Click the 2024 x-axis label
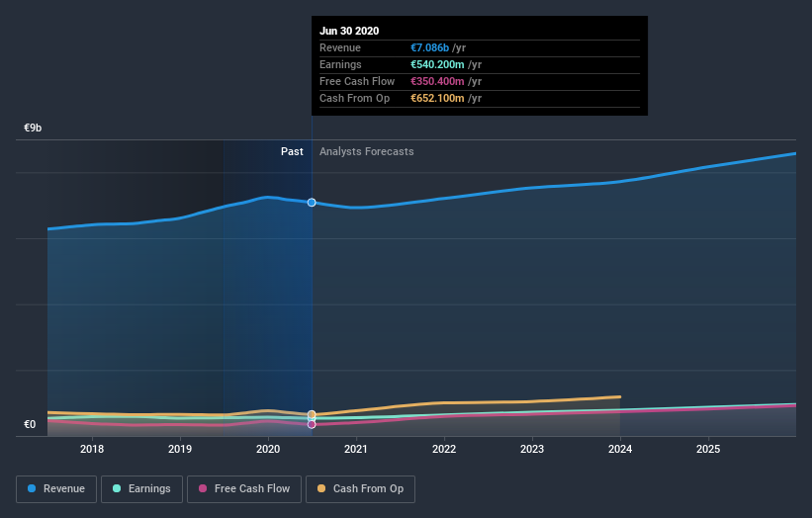The height and width of the screenshot is (518, 812). pos(620,449)
